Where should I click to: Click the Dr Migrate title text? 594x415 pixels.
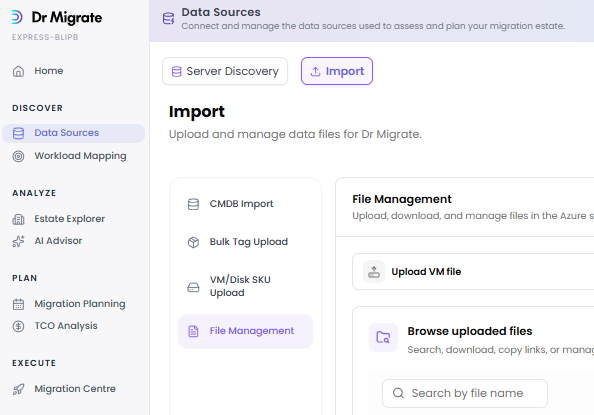point(67,17)
